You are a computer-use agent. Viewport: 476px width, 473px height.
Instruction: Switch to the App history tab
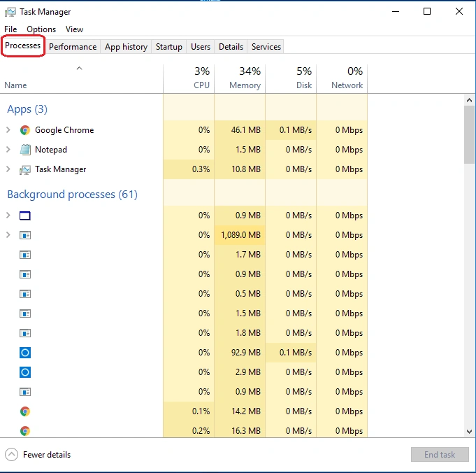(x=126, y=47)
